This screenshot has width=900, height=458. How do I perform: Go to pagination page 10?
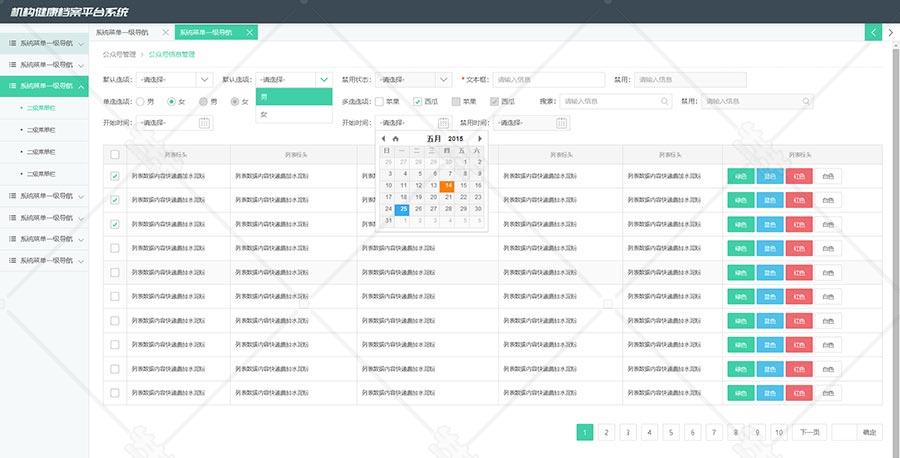coord(779,433)
